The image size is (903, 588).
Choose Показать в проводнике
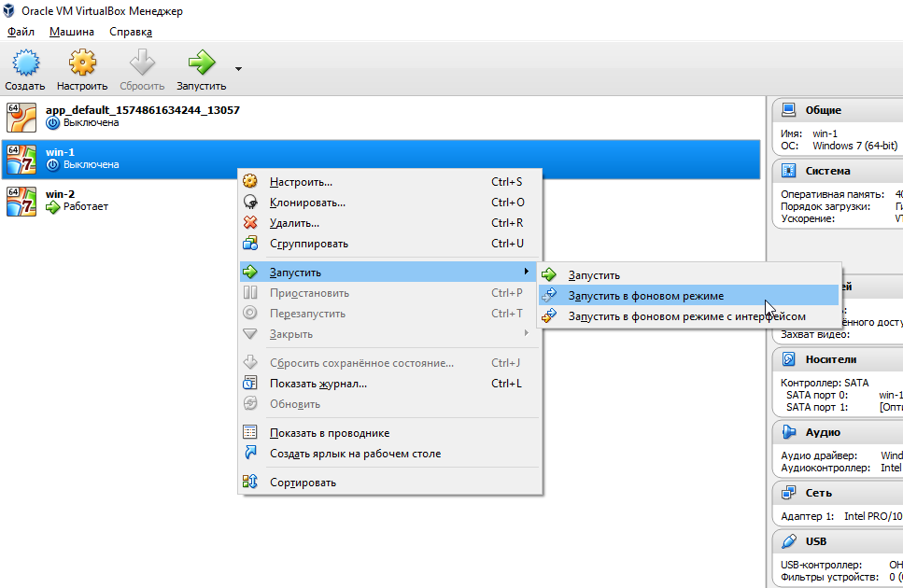pos(390,433)
